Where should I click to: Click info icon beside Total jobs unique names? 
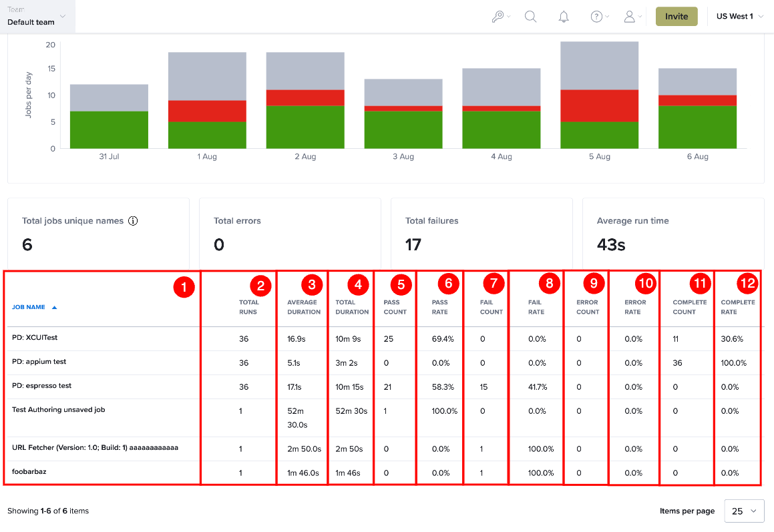(133, 220)
